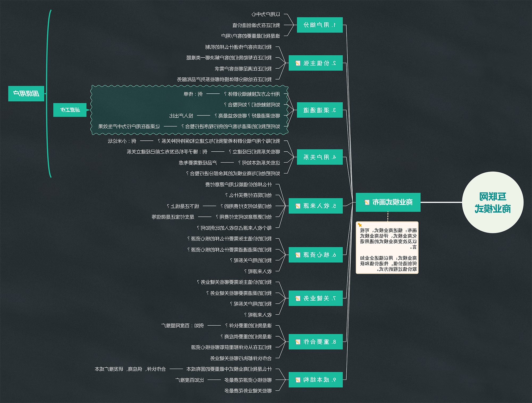532x403 pixels.
Task: Select subtopic 用什么方式接触细分群体？
Action: [x=252, y=94]
